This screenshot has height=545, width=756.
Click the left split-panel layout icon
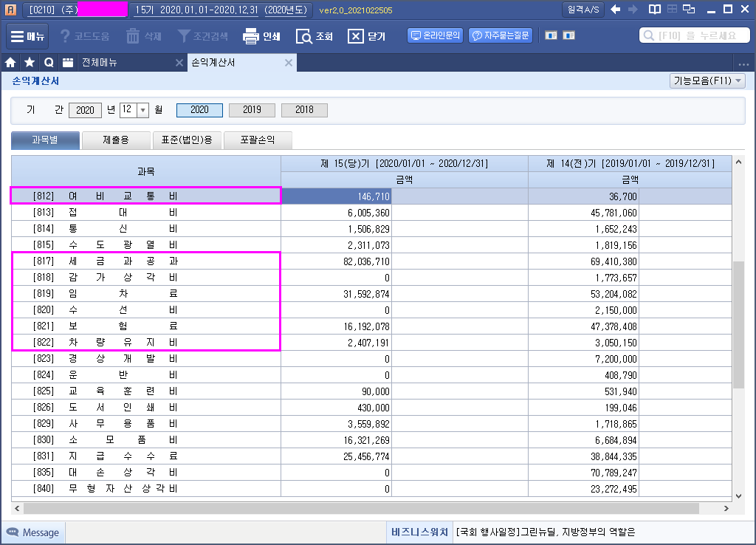551,35
